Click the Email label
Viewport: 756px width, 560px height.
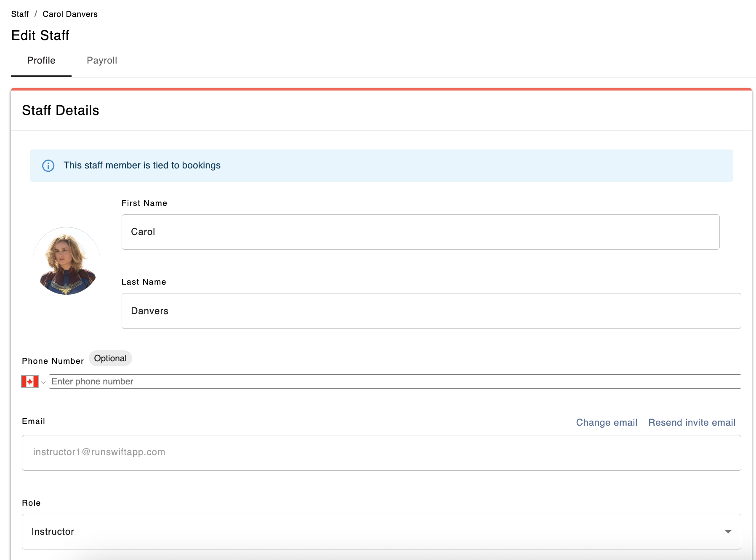[x=34, y=421]
